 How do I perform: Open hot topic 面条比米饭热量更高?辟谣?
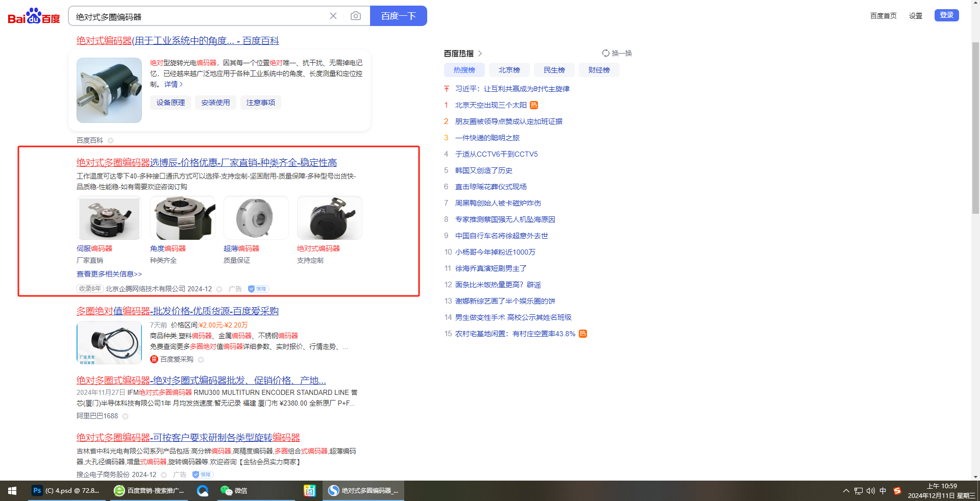pyautogui.click(x=498, y=285)
